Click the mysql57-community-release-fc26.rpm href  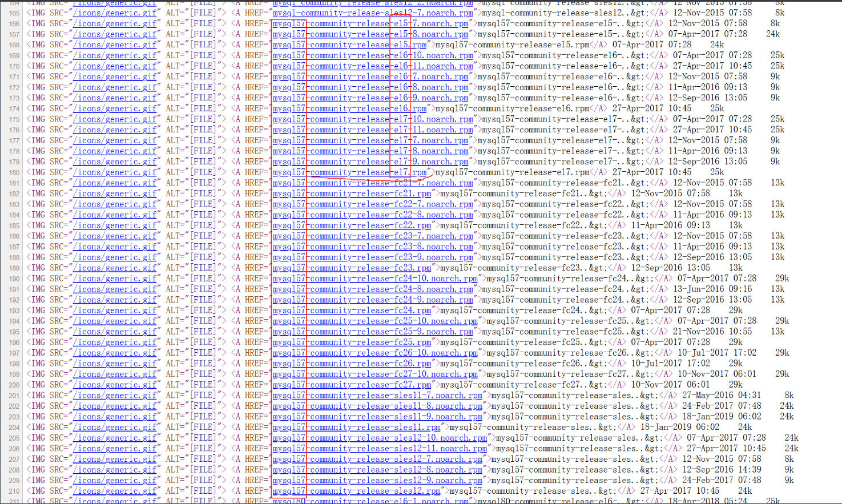pos(352,364)
